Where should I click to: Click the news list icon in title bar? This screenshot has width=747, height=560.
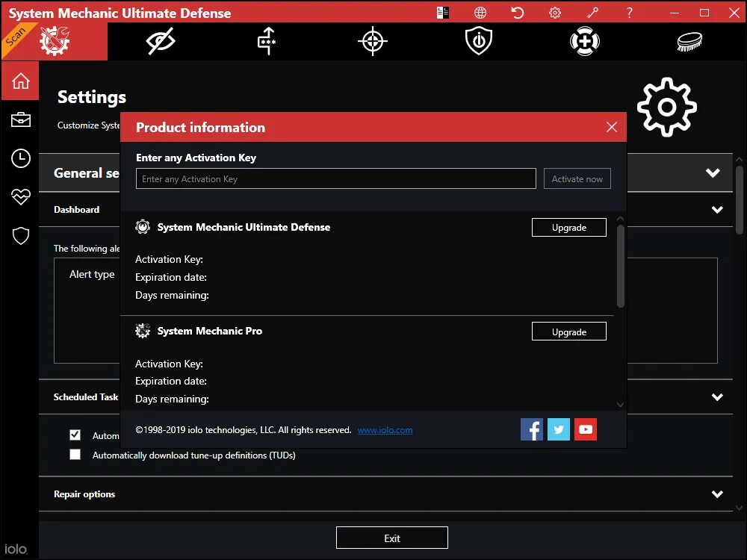442,13
